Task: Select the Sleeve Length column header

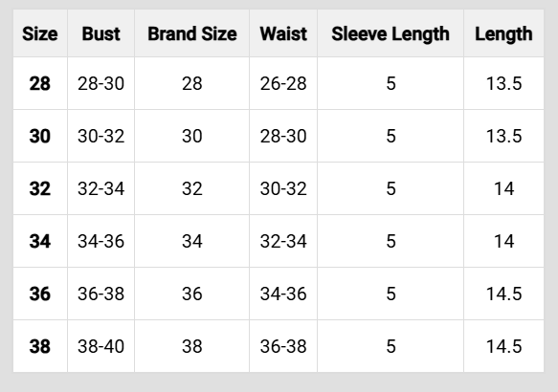Action: point(391,34)
